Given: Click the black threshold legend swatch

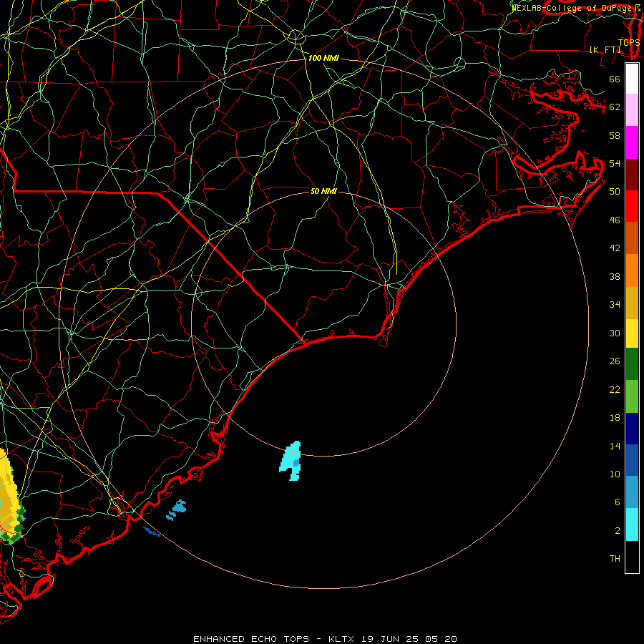Looking at the screenshot, I should tap(632, 557).
